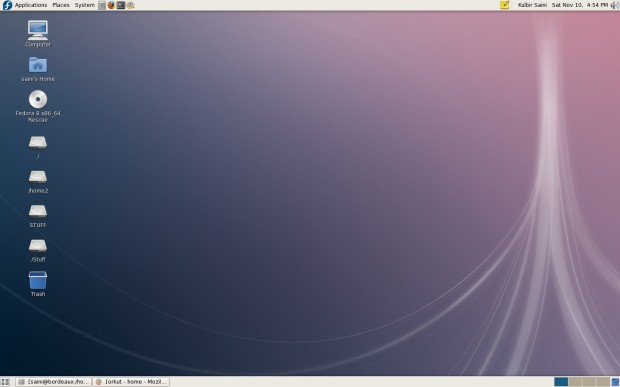
Task: Switch to the saini@bordeaux terminal window
Action: click(53, 381)
